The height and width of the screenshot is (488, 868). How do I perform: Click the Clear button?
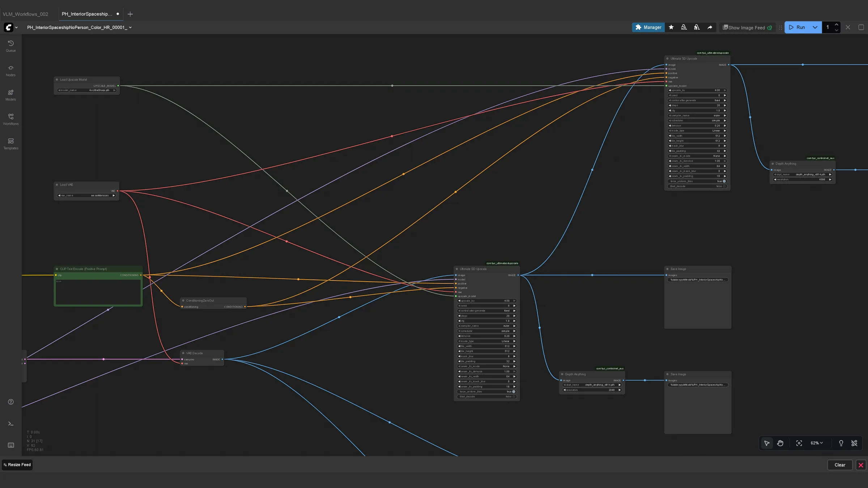(x=840, y=465)
